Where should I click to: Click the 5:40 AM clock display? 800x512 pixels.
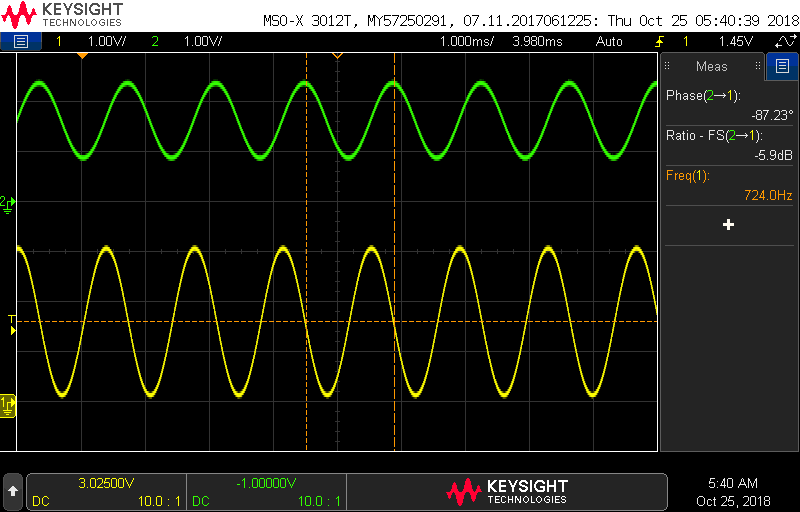click(733, 483)
